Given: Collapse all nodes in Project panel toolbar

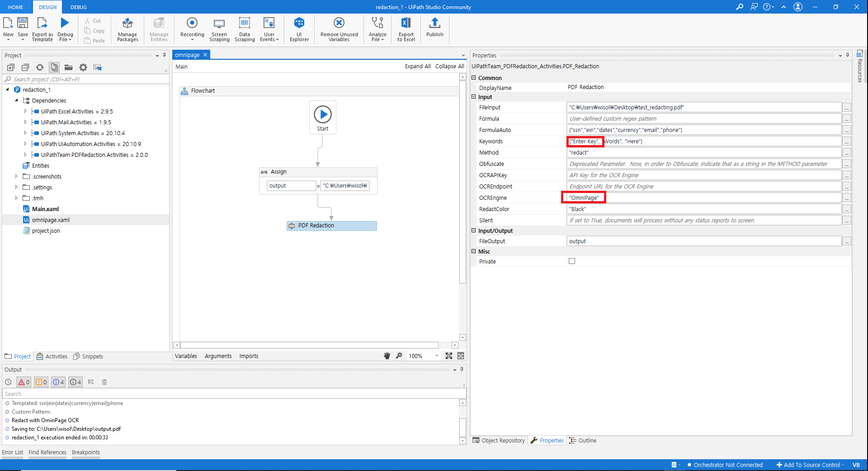Looking at the screenshot, I should pyautogui.click(x=25, y=67).
